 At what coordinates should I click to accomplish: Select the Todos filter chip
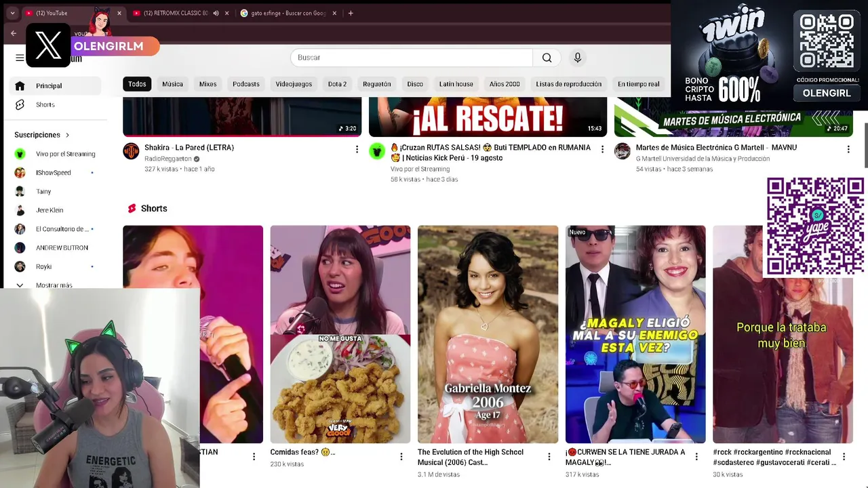click(x=137, y=84)
